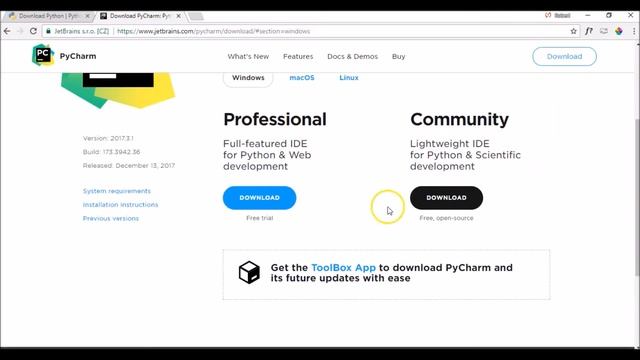The width and height of the screenshot is (640, 360).
Task: Open Docs & Demos navigation item
Action: coord(352,56)
